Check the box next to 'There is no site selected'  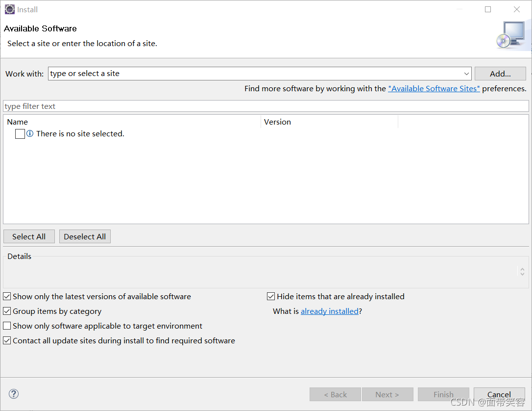click(20, 134)
